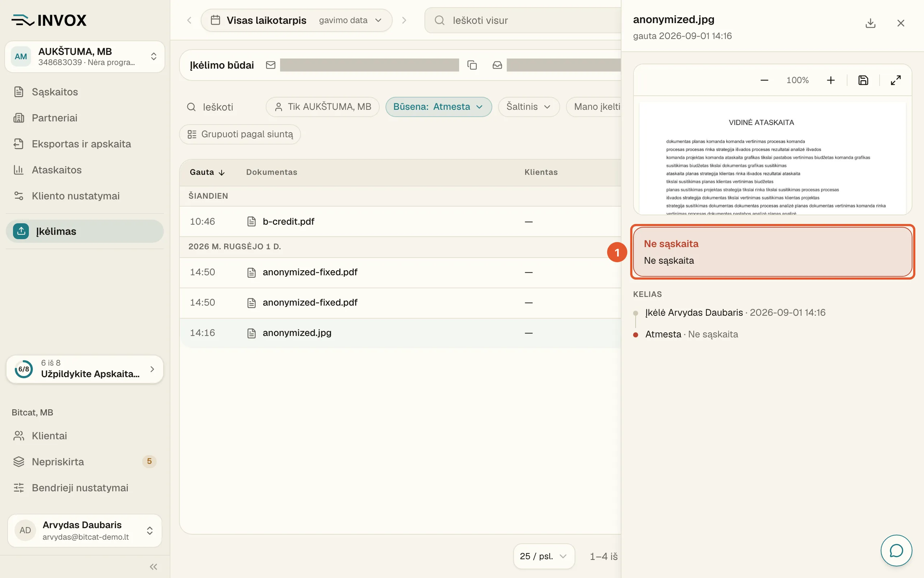Toggle Grupuoti pagal siuntą

pyautogui.click(x=240, y=134)
